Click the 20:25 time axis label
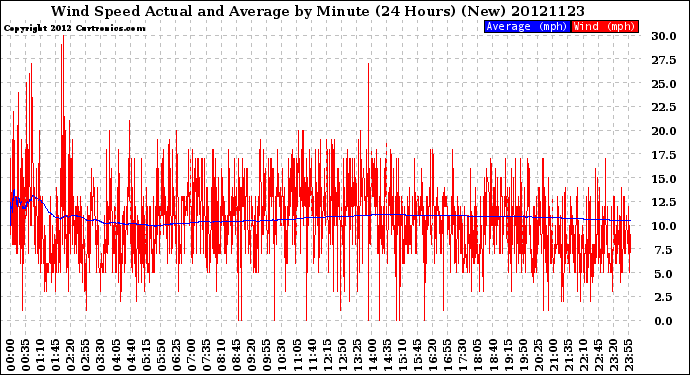The image size is (690, 375). 538,355
